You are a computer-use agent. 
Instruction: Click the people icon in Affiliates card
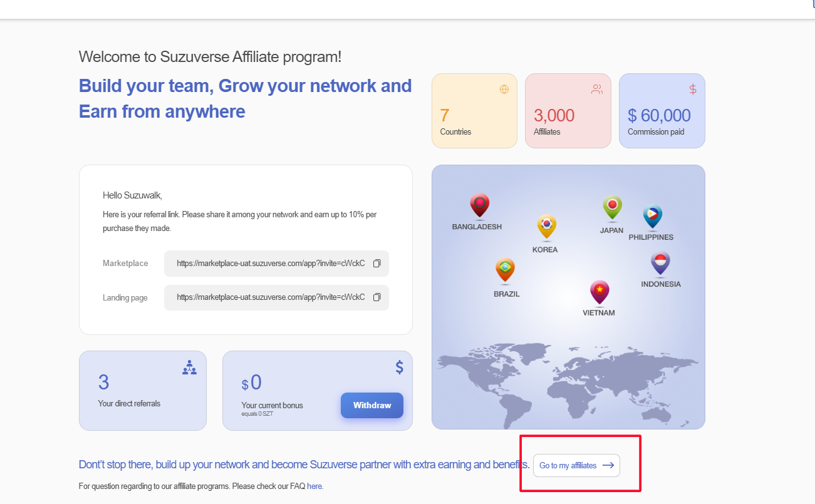tap(597, 90)
